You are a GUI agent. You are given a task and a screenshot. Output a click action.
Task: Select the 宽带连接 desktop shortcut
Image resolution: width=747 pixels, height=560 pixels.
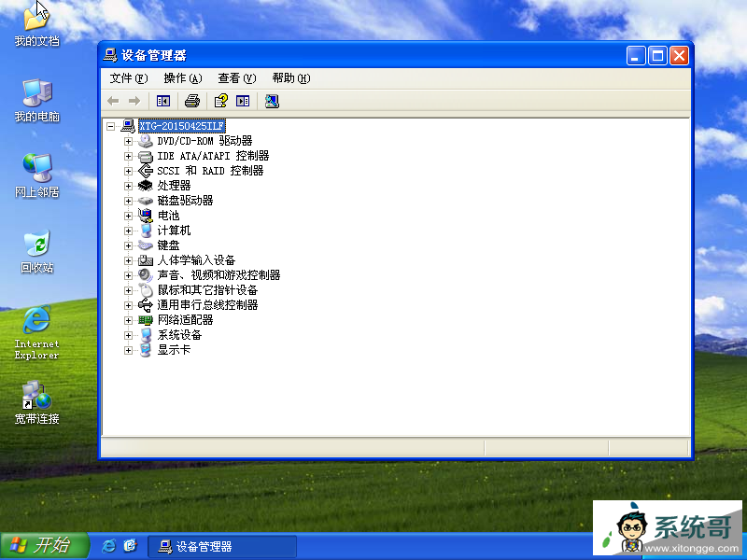tap(37, 402)
